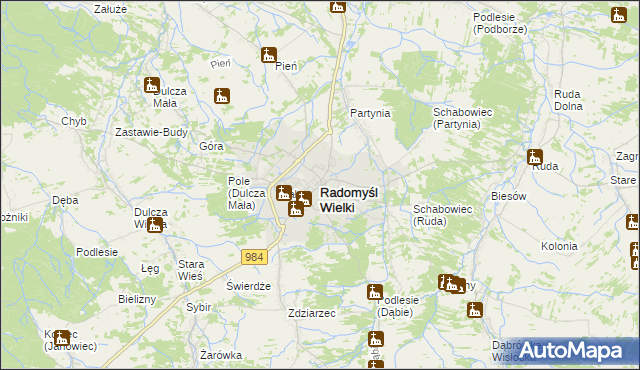
Task: Select church icon east of Dulcza Mała
Action: pos(222,96)
